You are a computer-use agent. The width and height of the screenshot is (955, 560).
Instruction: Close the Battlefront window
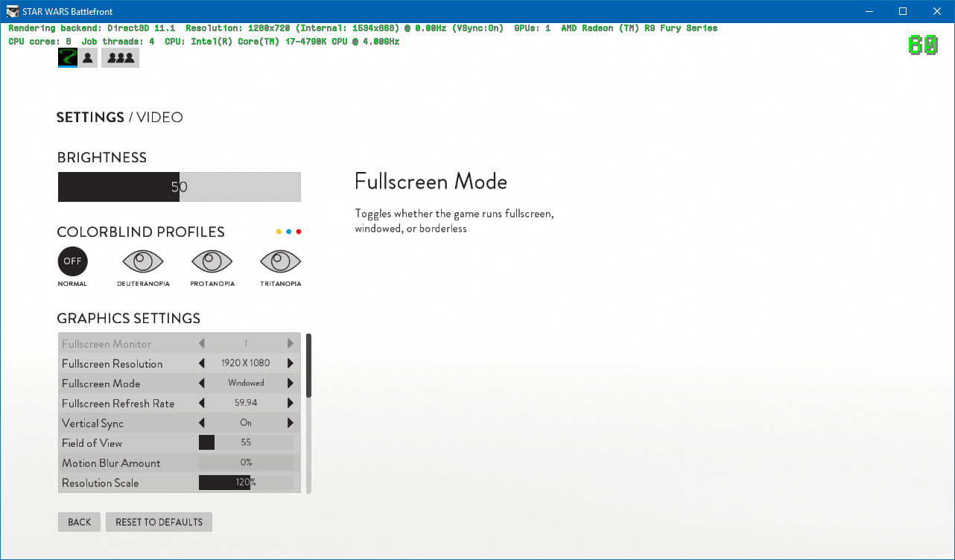pyautogui.click(x=937, y=11)
